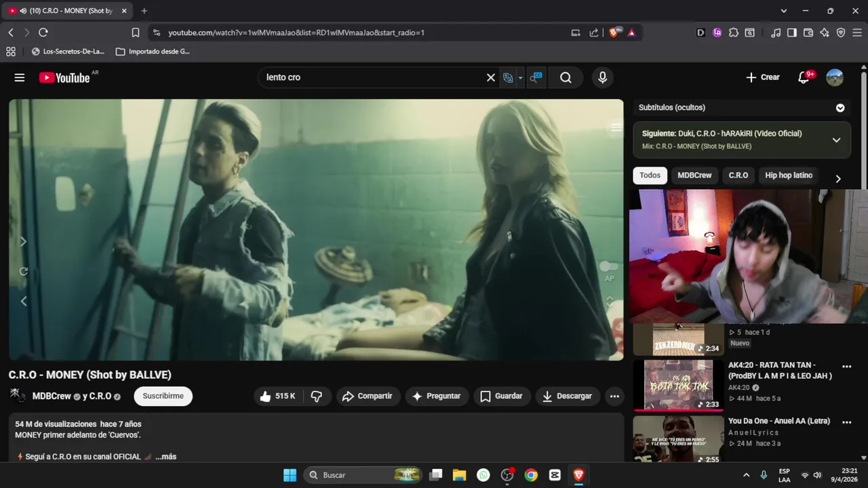
Task: Toggle the browser sidebar panel icon
Action: pos(792,33)
